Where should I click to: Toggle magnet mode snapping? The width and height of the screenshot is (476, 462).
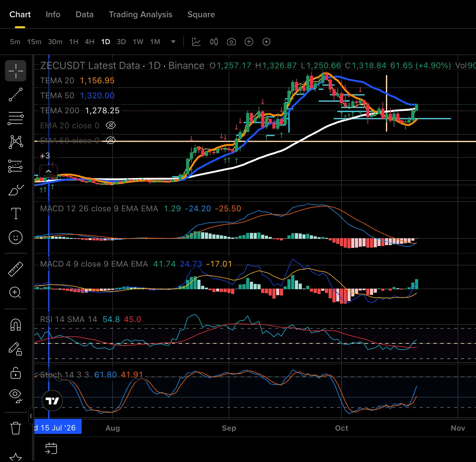pos(16,325)
